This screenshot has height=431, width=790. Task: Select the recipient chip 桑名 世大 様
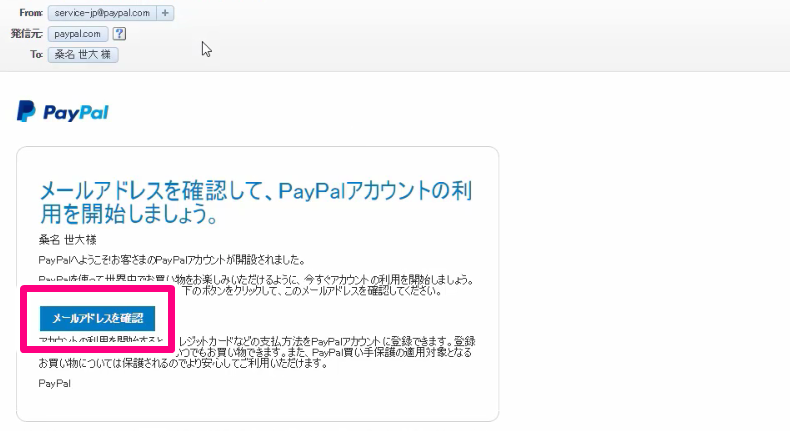click(x=83, y=54)
